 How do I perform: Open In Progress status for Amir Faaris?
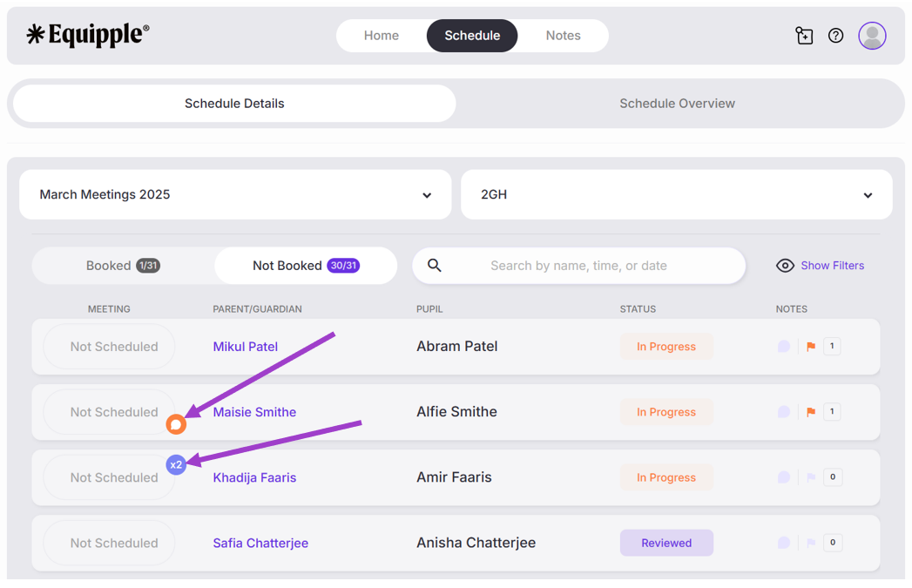666,477
